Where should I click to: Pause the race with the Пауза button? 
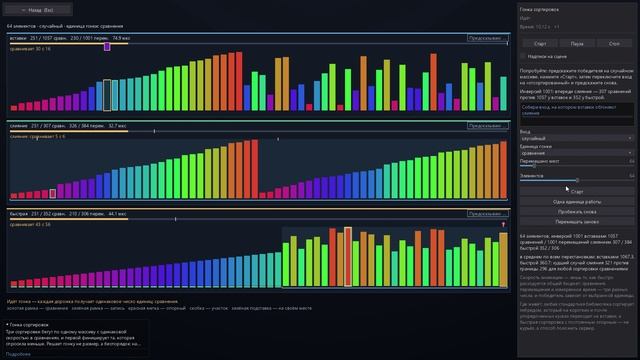coord(577,43)
